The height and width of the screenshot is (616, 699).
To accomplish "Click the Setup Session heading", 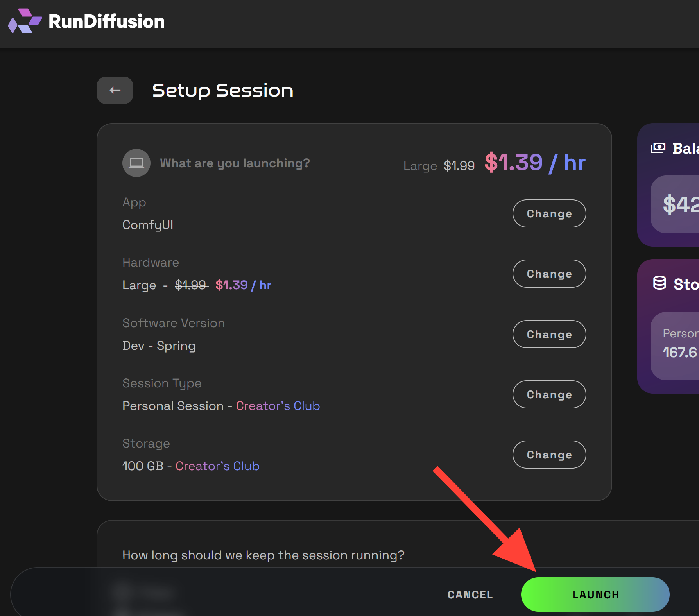I will [223, 91].
